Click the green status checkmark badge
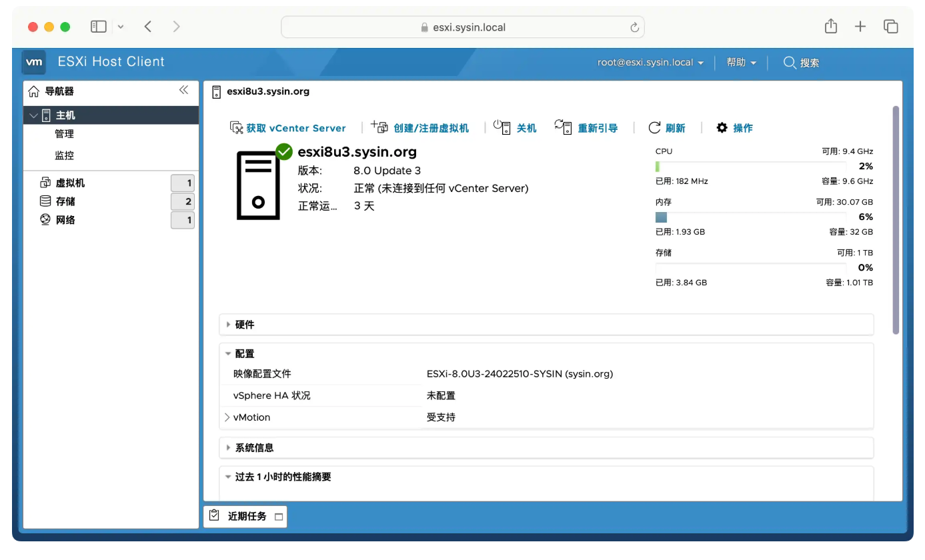 click(x=284, y=151)
